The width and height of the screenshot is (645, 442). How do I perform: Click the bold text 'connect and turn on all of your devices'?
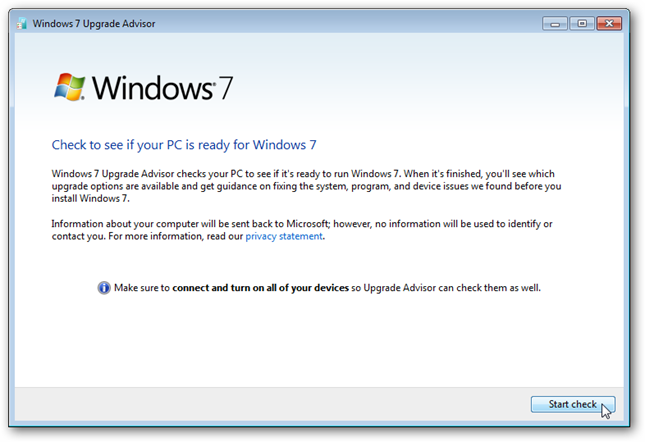tap(260, 288)
